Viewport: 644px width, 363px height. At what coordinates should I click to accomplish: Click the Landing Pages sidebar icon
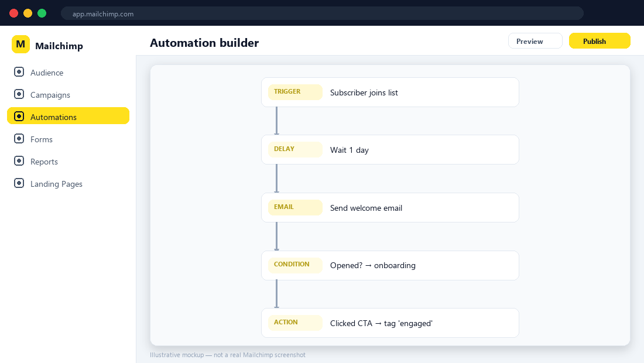pos(19,183)
